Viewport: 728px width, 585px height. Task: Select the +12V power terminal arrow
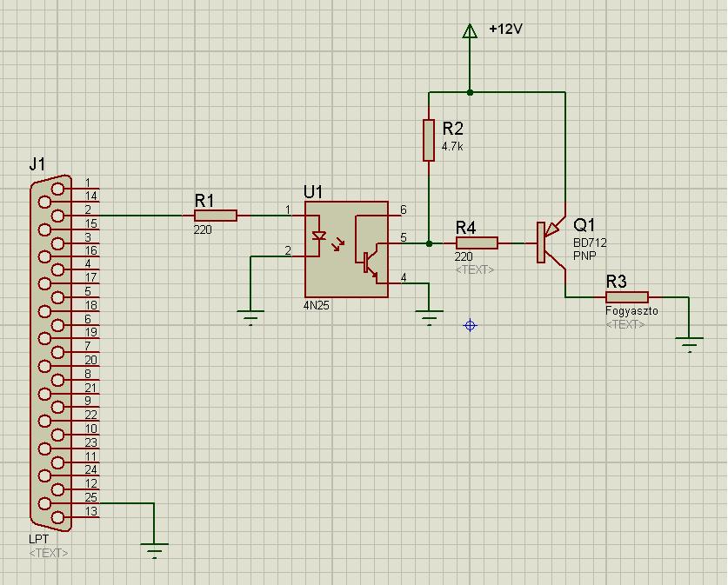[470, 31]
